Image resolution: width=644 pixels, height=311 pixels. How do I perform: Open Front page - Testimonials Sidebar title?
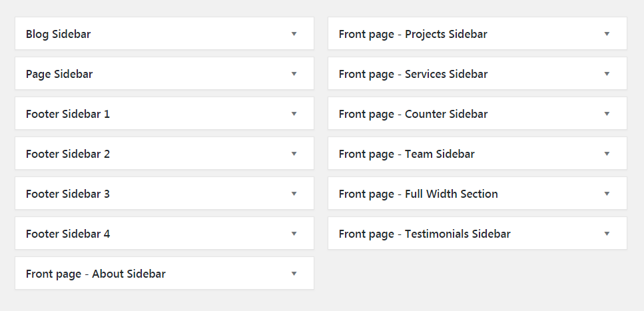425,234
